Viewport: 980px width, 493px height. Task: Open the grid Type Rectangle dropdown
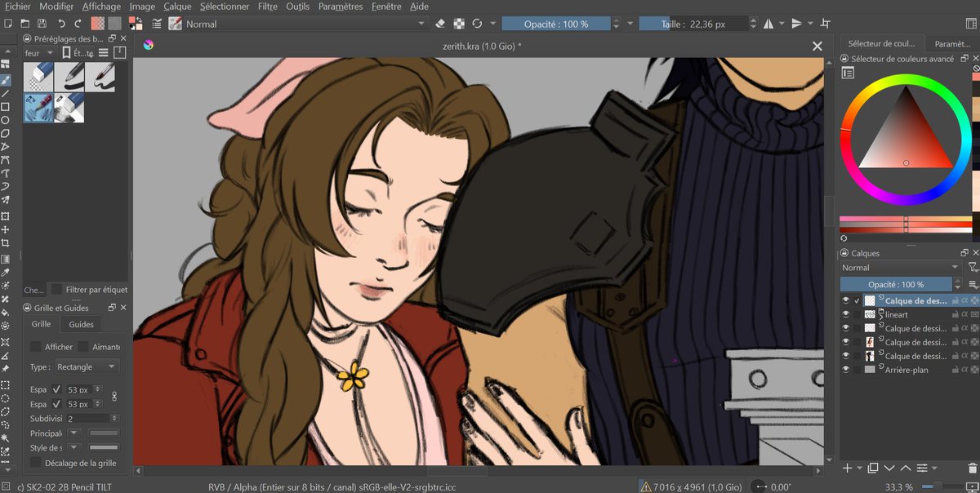[87, 367]
